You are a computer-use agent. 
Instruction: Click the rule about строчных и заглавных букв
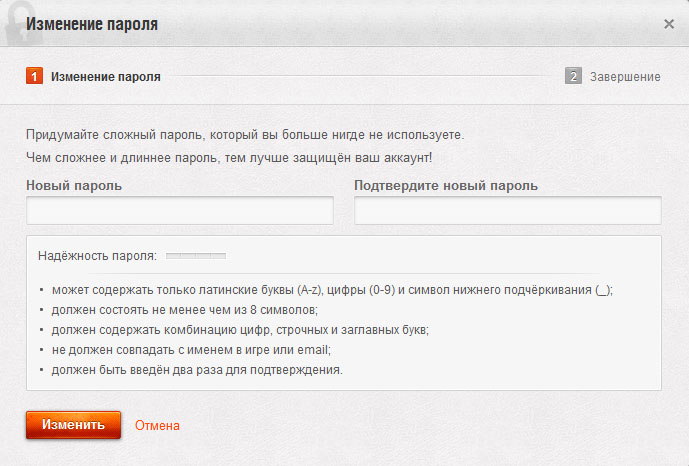pyautogui.click(x=240, y=330)
